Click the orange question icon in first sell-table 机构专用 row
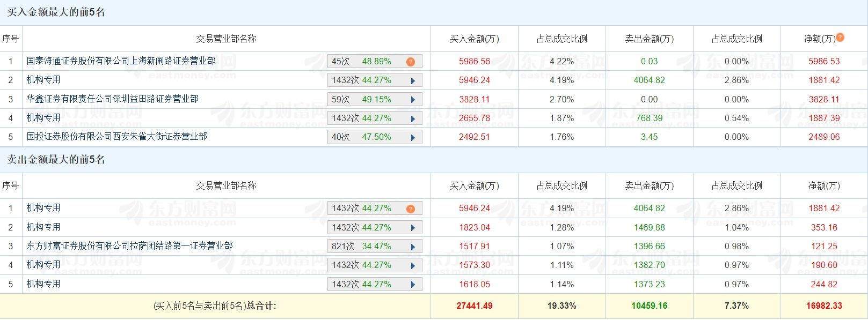868x320 pixels. point(411,209)
